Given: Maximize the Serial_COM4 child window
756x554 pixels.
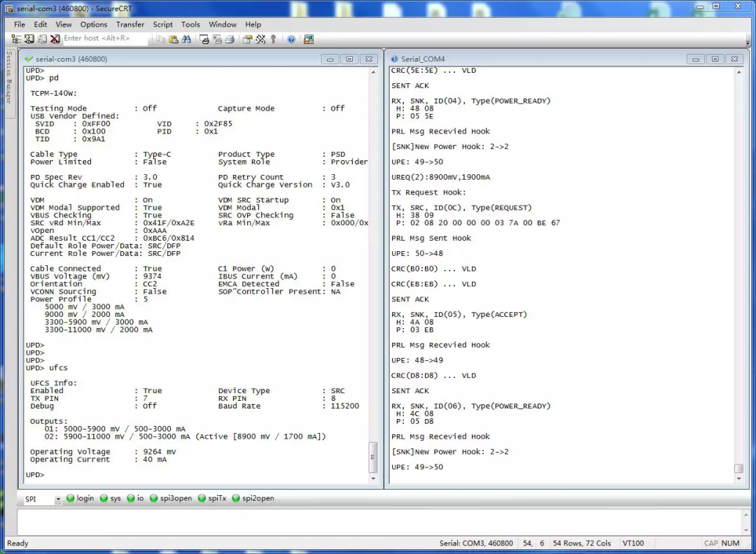Looking at the screenshot, I should (715, 59).
